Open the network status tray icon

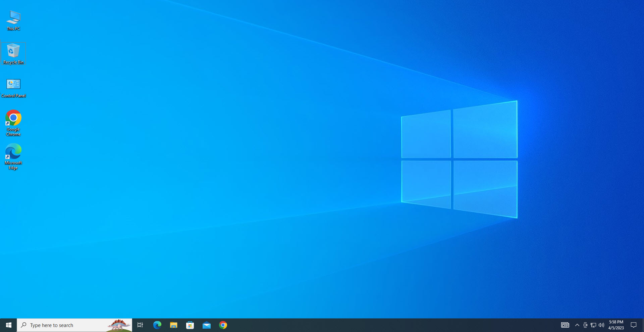click(593, 325)
